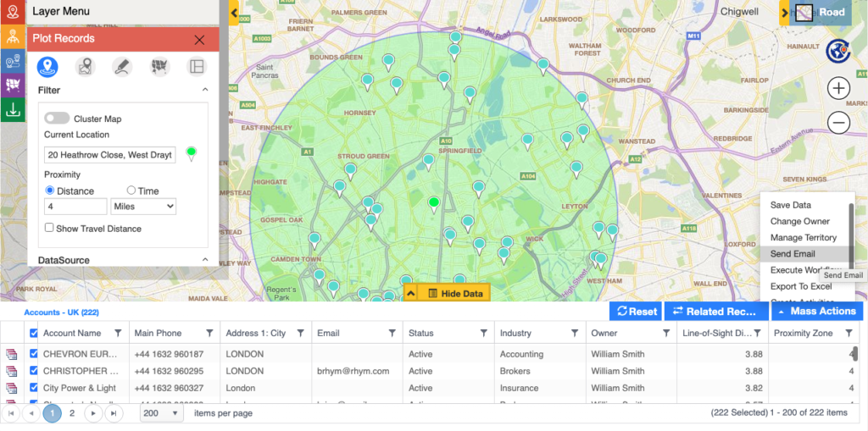Collapse the Filter section
The image size is (868, 431).
coord(204,90)
